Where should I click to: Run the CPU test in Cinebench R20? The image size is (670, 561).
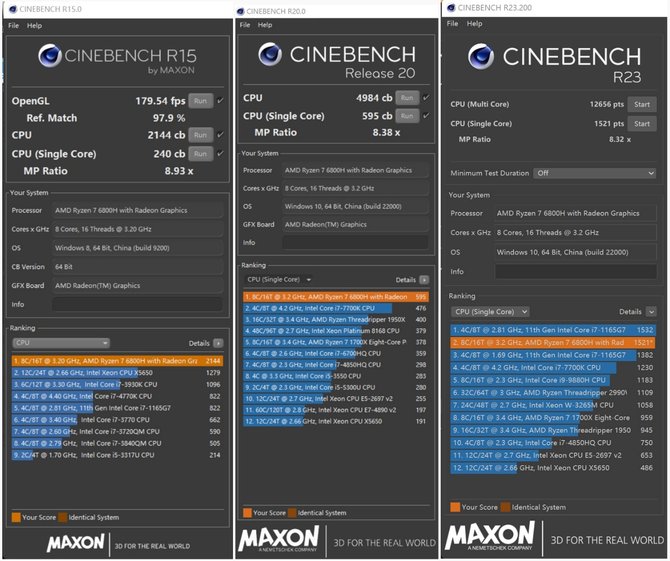[407, 98]
